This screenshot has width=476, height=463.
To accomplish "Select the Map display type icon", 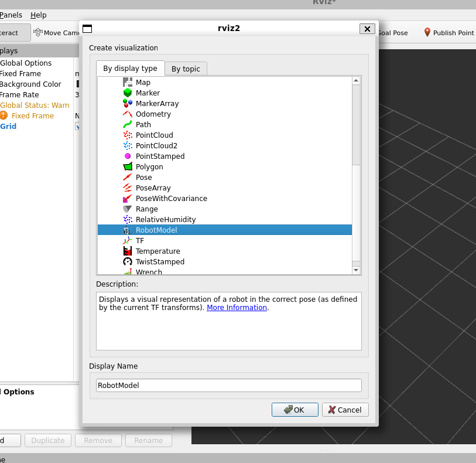I will pyautogui.click(x=128, y=82).
